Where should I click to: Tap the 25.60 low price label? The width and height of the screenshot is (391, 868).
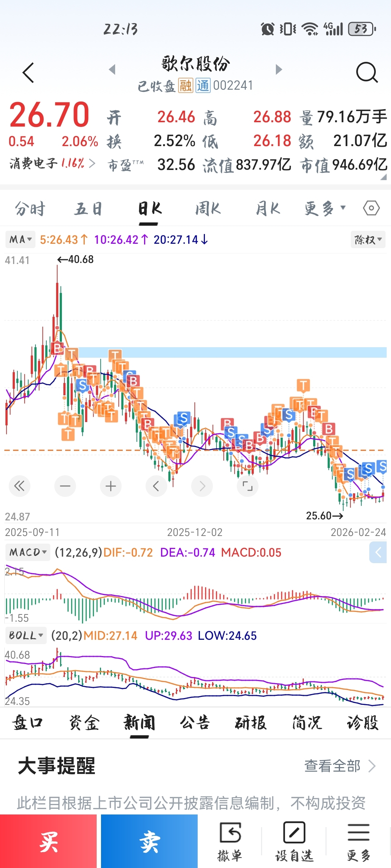pyautogui.click(x=324, y=515)
